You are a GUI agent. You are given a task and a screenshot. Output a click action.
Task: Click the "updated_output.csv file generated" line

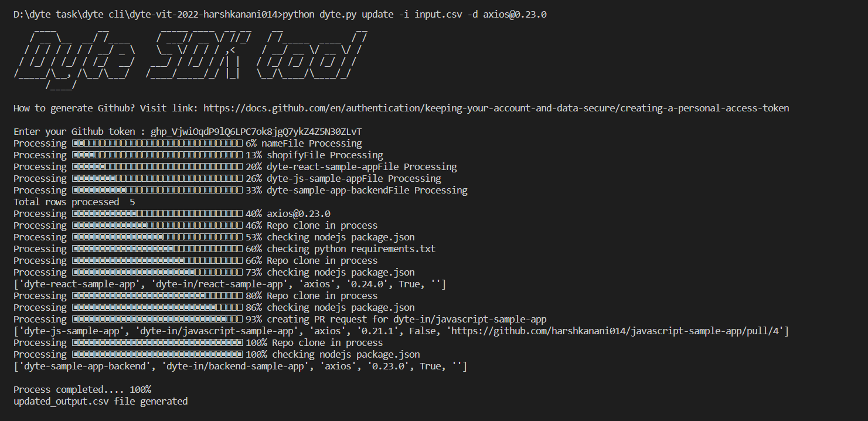(x=100, y=401)
